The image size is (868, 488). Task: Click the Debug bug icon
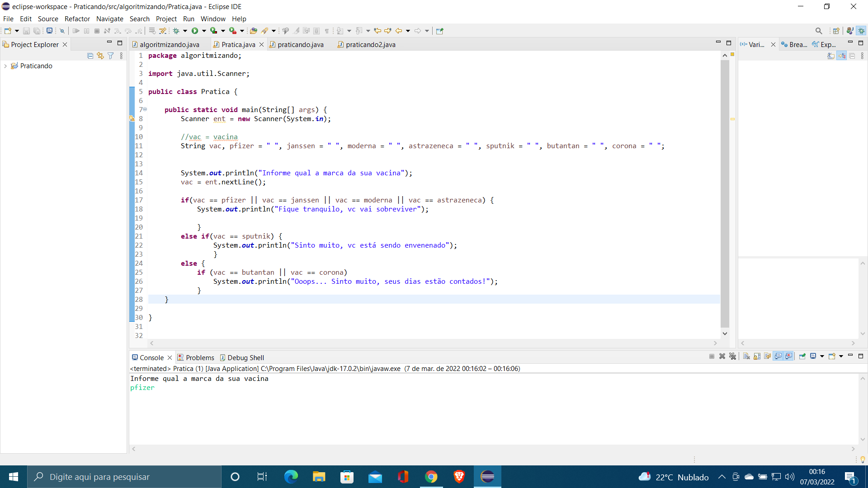pyautogui.click(x=176, y=31)
